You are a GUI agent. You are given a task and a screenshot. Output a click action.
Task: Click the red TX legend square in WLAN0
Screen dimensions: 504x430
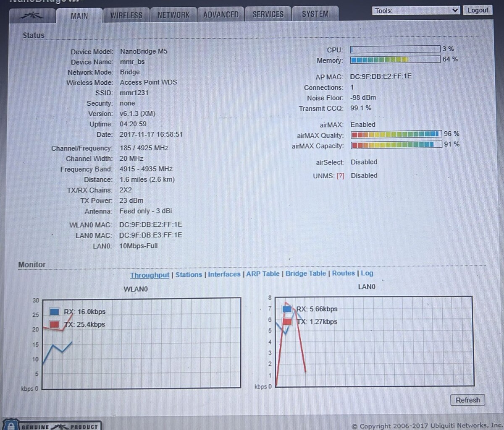(55, 324)
